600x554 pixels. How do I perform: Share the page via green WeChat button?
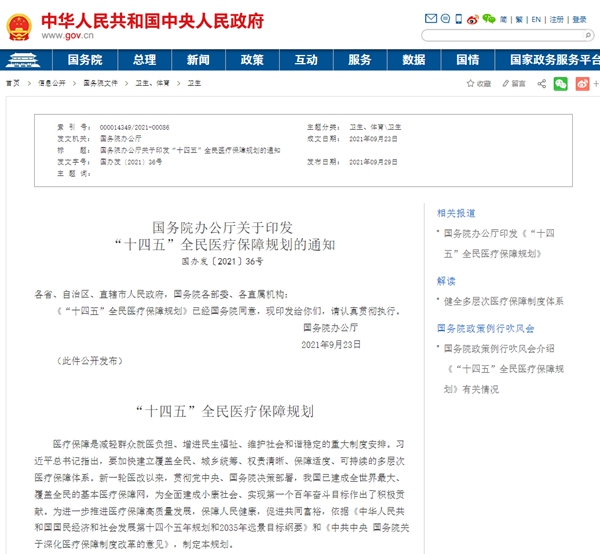click(x=561, y=84)
